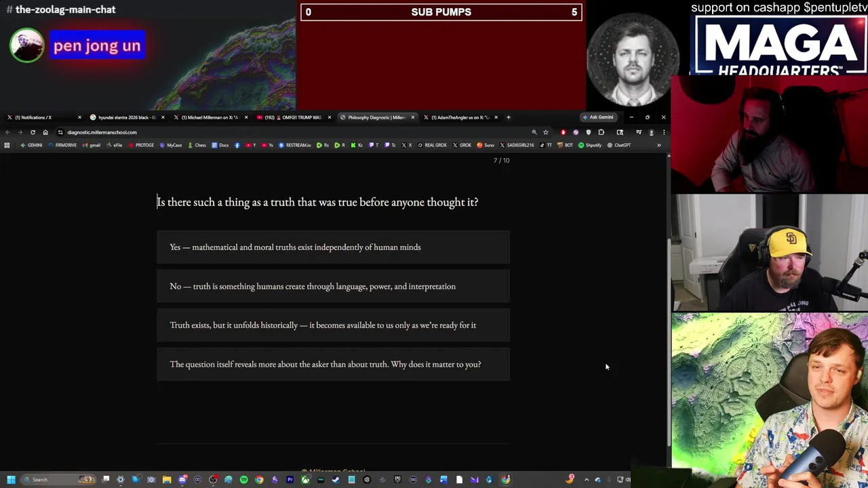This screenshot has height=488, width=868.
Task: Click the 7 / 10 progress indicator
Action: coord(501,161)
